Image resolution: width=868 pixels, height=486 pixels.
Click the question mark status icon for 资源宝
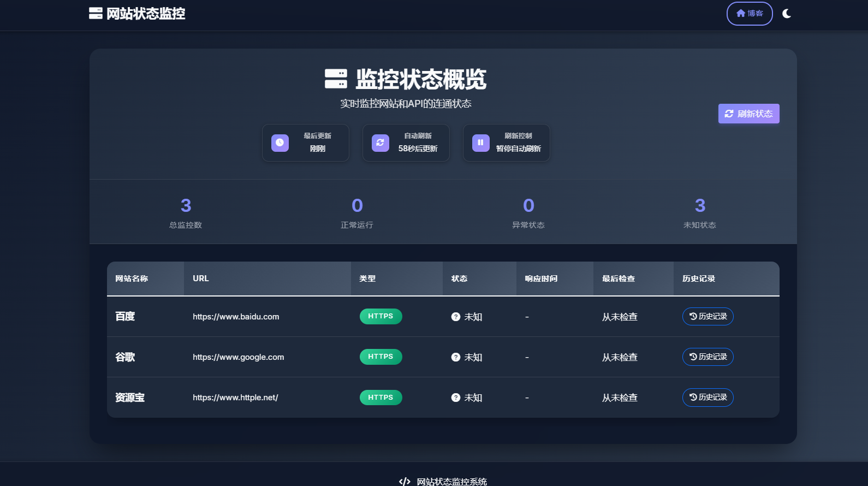coord(456,398)
